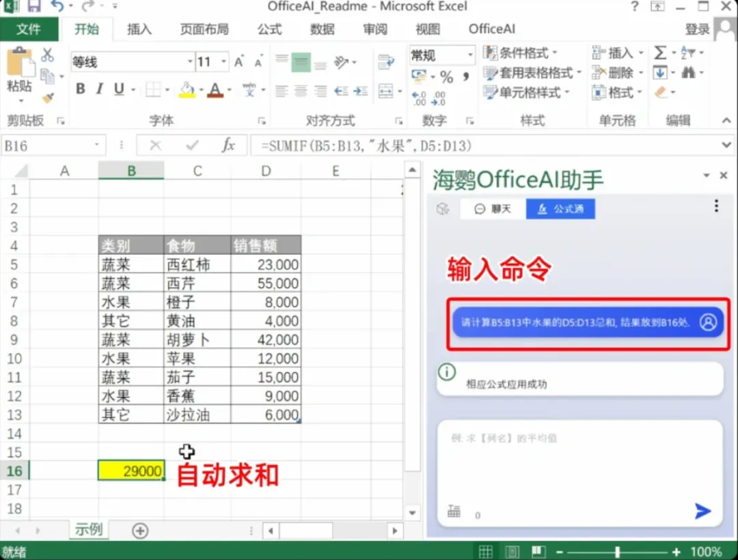The height and width of the screenshot is (560, 738).
Task: Click the Borders icon
Action: coord(153,89)
